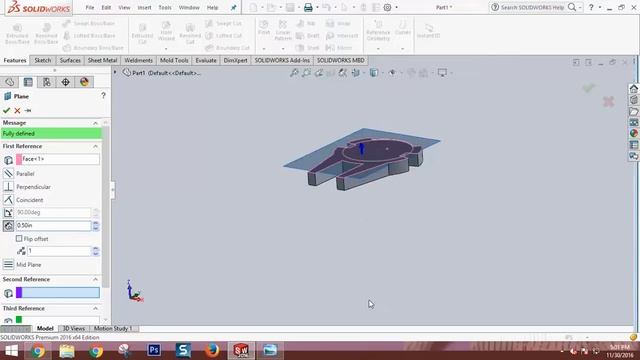Increment the number of planes spinner

[x=96, y=249]
